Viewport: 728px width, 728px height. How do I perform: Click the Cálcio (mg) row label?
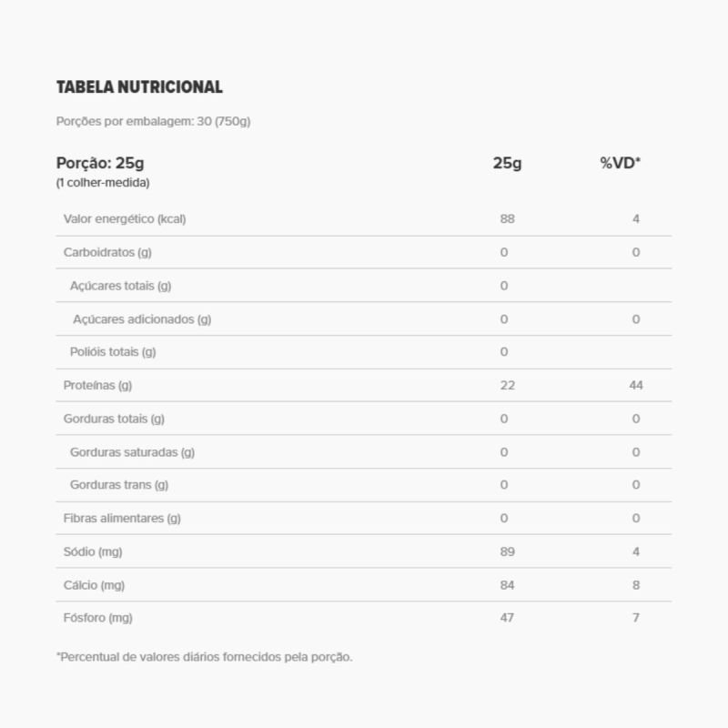coord(94,585)
